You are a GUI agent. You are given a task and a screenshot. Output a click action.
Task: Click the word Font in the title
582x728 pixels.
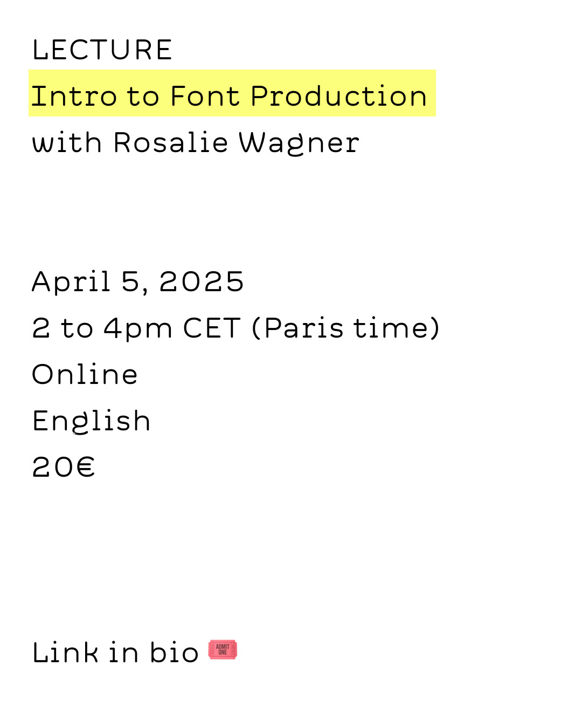[205, 97]
